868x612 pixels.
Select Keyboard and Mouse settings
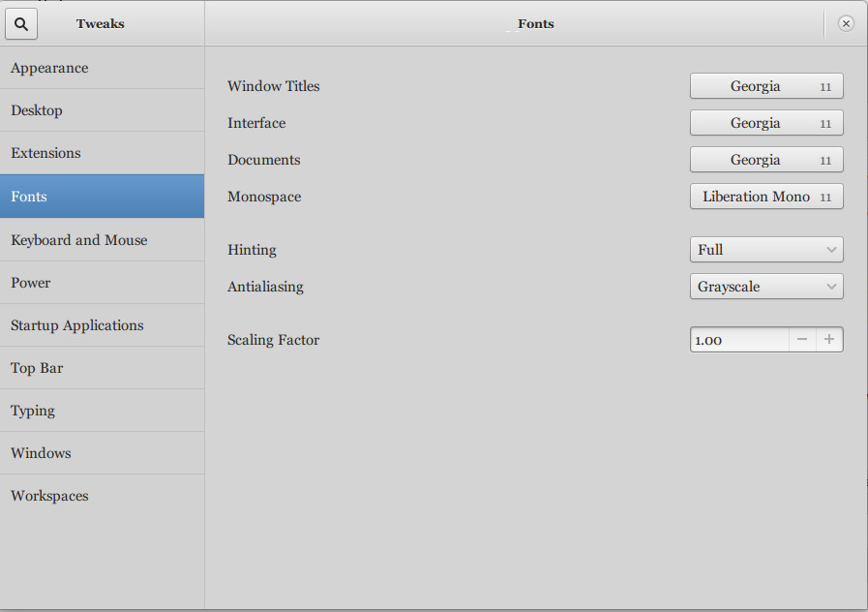point(102,239)
